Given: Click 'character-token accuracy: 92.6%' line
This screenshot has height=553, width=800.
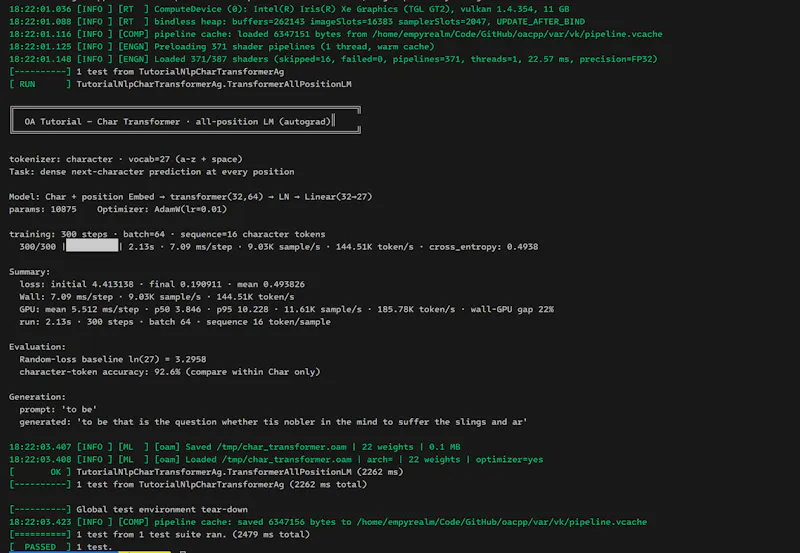Looking at the screenshot, I should pos(170,372).
